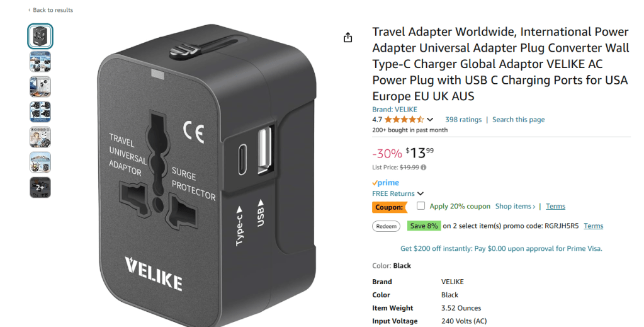Click the Back to results arrow
Image resolution: width=644 pixels, height=327 pixels.
29,10
